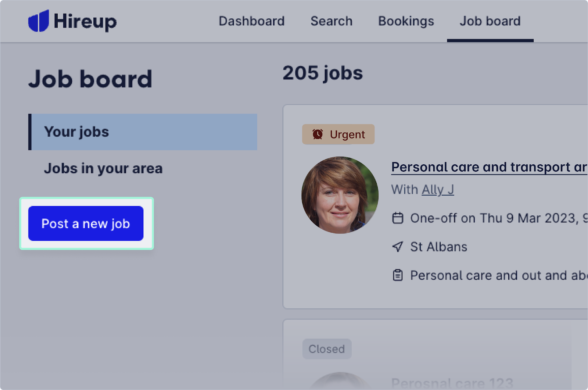Image resolution: width=588 pixels, height=390 pixels.
Task: Select the calendar icon next to the booking date
Action: pos(398,218)
